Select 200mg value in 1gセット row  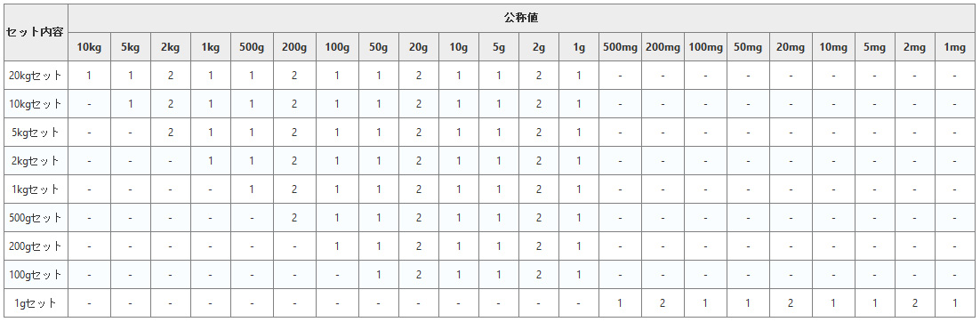coord(663,303)
